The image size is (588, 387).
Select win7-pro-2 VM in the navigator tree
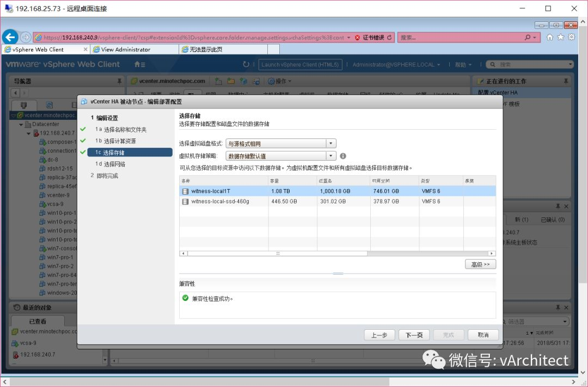[57, 266]
